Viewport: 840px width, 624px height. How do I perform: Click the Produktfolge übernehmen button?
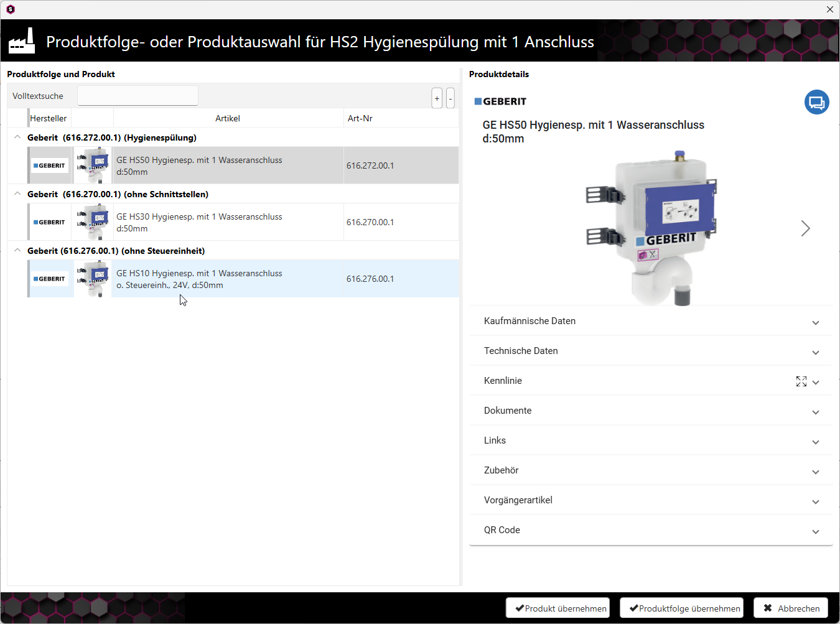pyautogui.click(x=682, y=608)
